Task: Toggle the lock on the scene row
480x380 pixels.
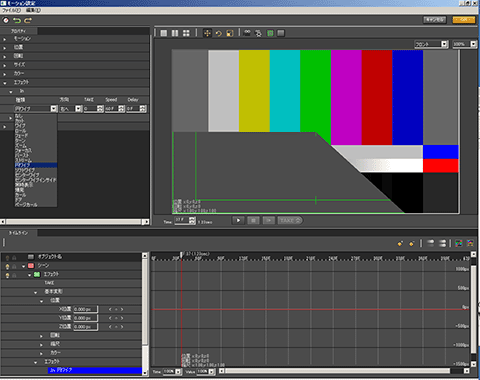Action: (x=14, y=266)
